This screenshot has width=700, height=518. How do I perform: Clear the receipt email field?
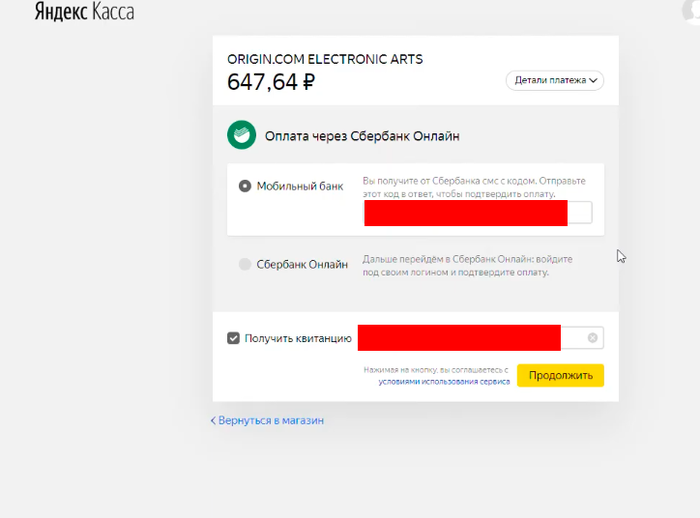pos(592,338)
